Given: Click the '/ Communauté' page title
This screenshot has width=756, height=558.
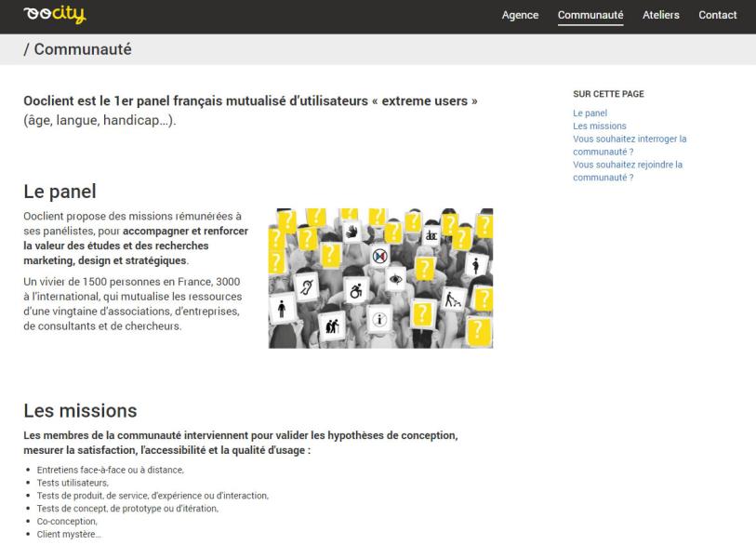Looking at the screenshot, I should pos(77,49).
